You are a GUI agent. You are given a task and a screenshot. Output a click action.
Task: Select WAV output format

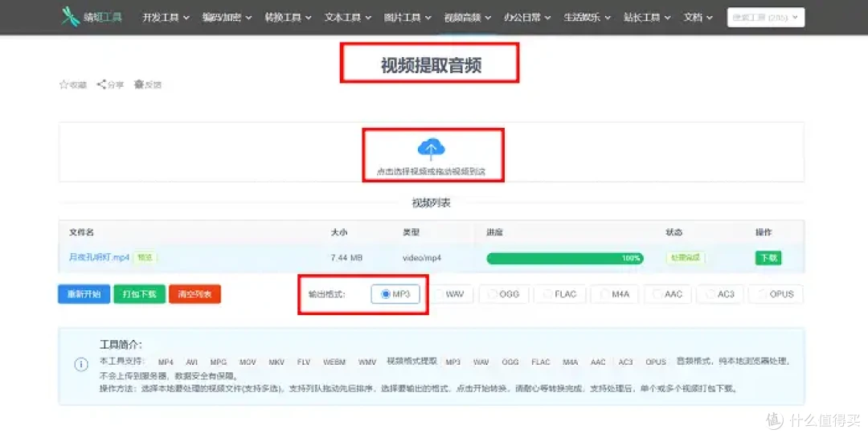[x=449, y=294]
